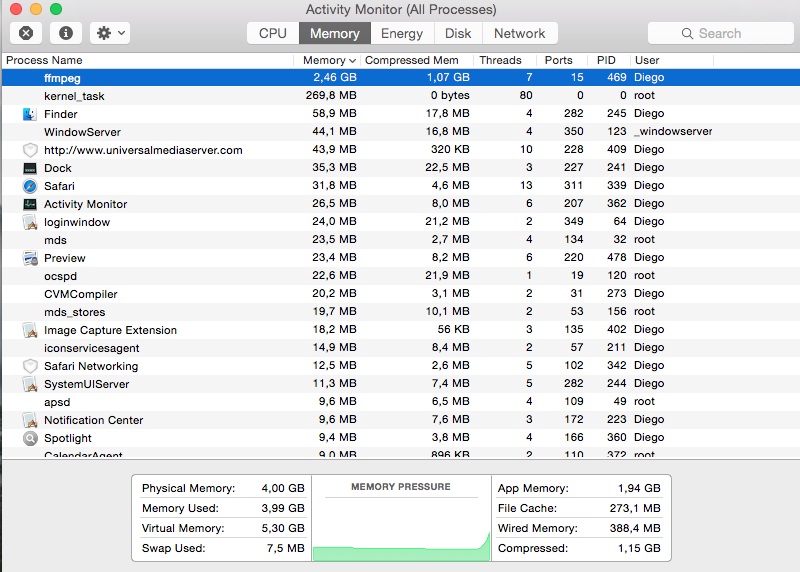Click the Safari compass icon
This screenshot has width=800, height=572.
[x=30, y=186]
